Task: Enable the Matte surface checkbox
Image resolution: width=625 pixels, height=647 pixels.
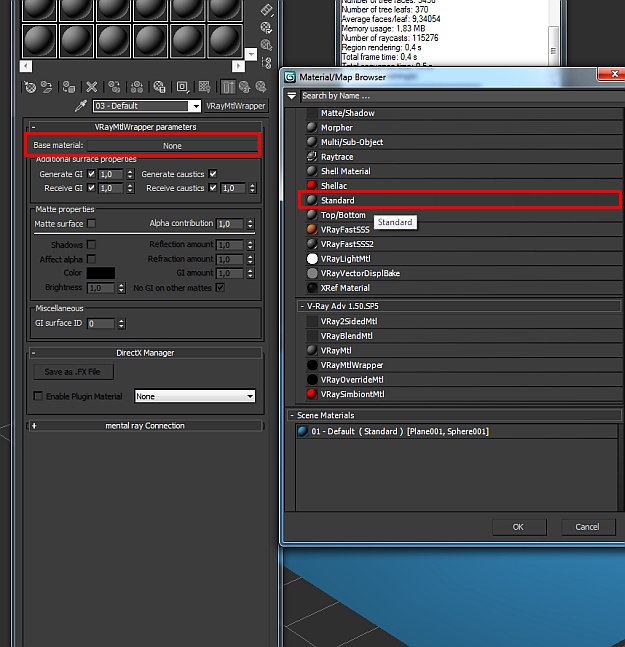Action: tap(92, 223)
